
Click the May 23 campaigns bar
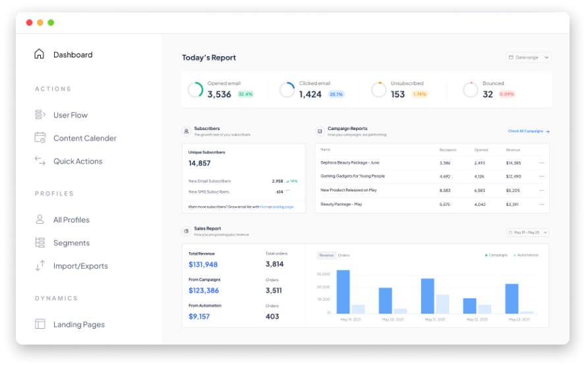click(512, 298)
